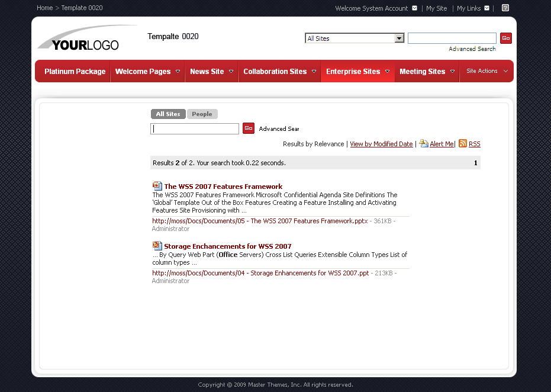Click the Advanced Search link under the header
Screen dimensions: 551x392
pos(472,48)
